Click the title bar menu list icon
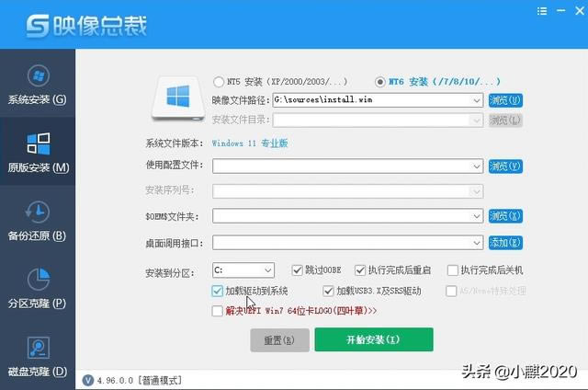 point(542,11)
